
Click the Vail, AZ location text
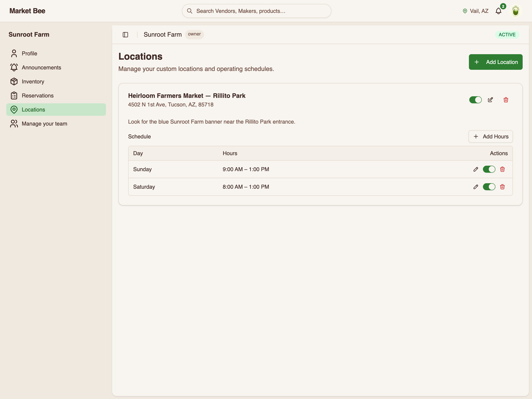pos(479,11)
